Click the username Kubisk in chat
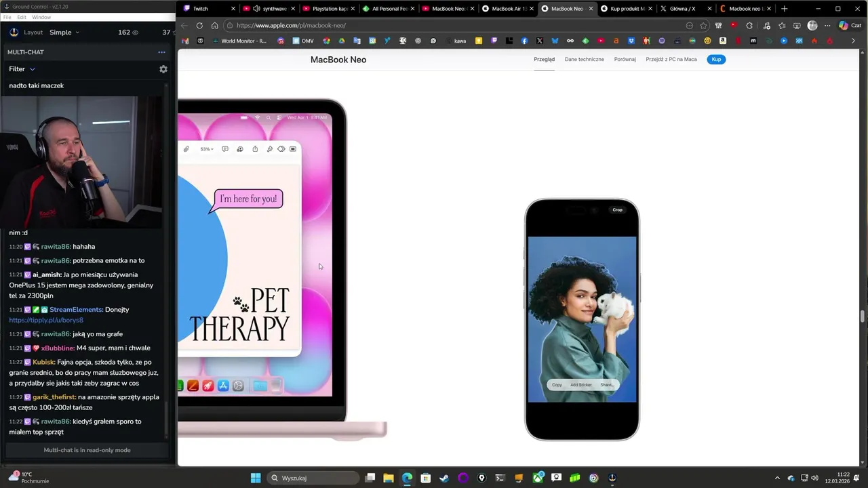The height and width of the screenshot is (488, 868). click(44, 362)
